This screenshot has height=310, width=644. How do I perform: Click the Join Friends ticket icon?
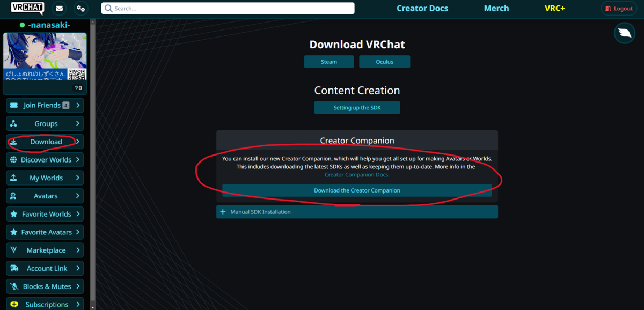(14, 106)
